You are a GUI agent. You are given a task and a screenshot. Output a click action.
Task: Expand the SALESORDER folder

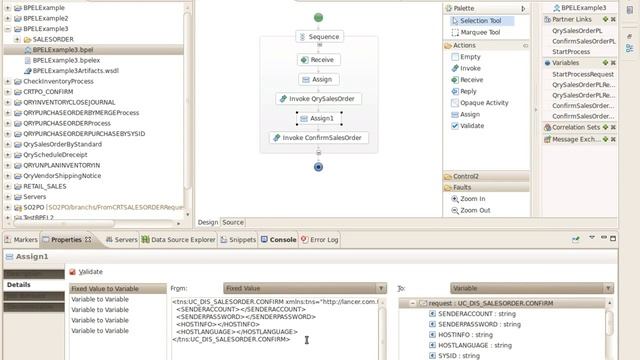click(17, 40)
